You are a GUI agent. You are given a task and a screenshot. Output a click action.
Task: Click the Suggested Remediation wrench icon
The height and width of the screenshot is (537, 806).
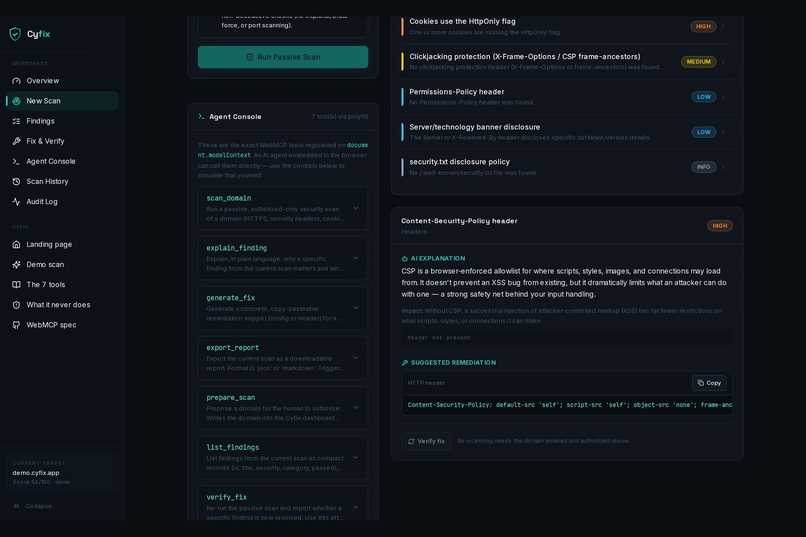405,363
